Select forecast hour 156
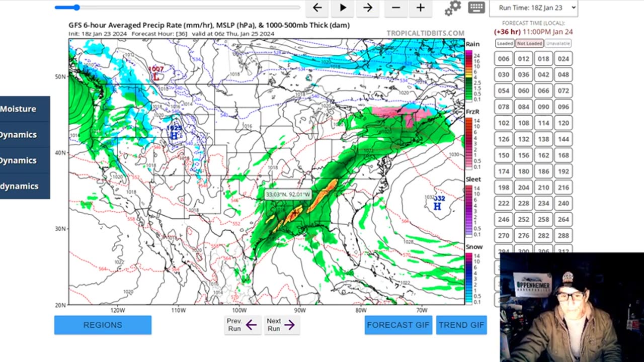The height and width of the screenshot is (362, 644). 524,155
